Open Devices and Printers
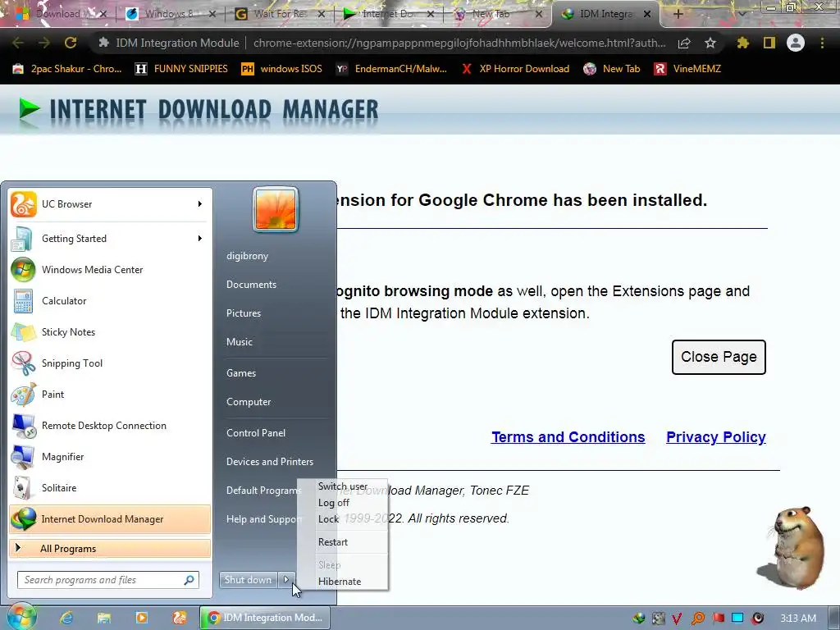The height and width of the screenshot is (630, 840). [x=269, y=461]
